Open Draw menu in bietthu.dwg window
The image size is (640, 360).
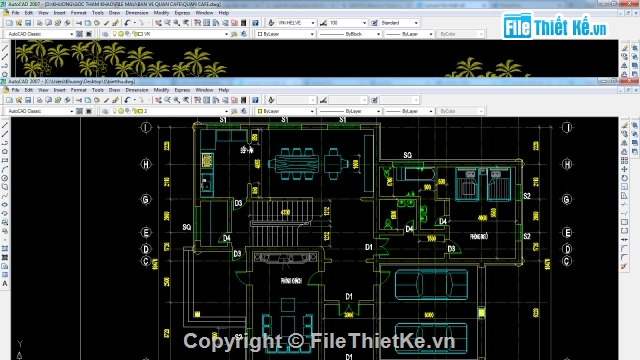(114, 90)
